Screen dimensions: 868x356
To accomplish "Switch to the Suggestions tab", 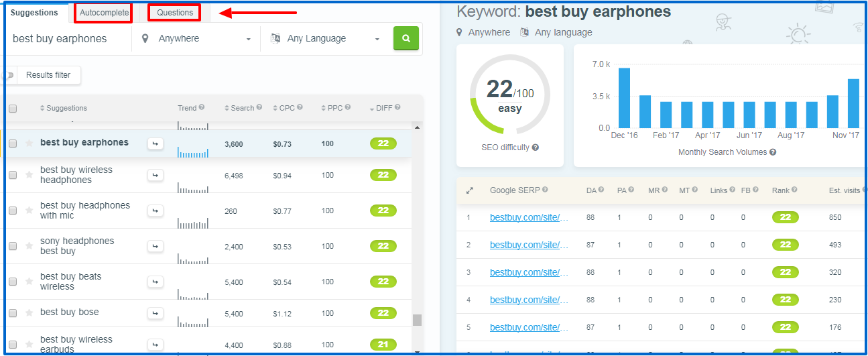I will tap(34, 13).
